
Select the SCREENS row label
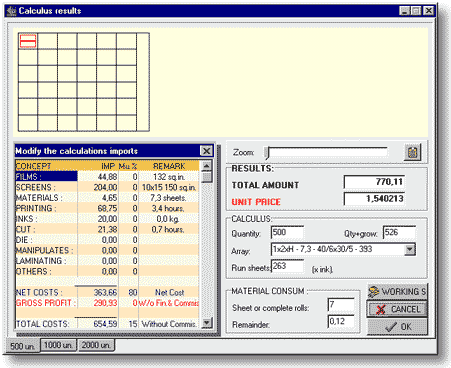(36, 187)
